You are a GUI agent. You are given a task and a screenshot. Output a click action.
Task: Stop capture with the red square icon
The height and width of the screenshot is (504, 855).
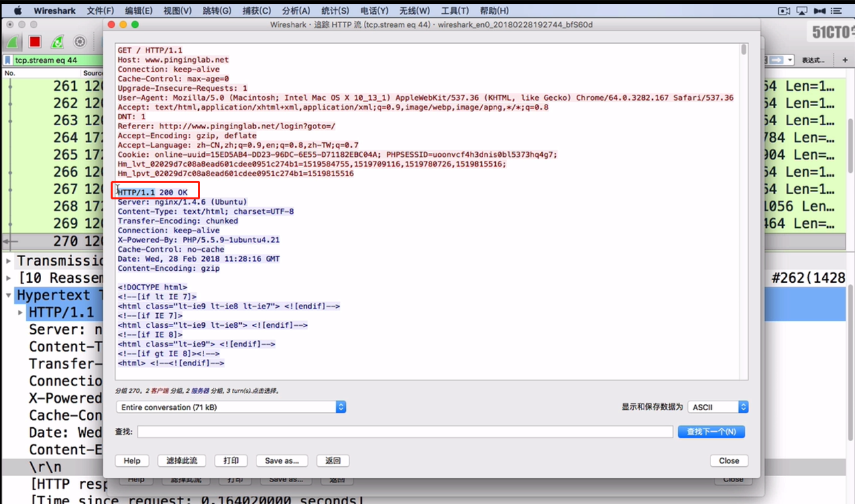(x=35, y=42)
